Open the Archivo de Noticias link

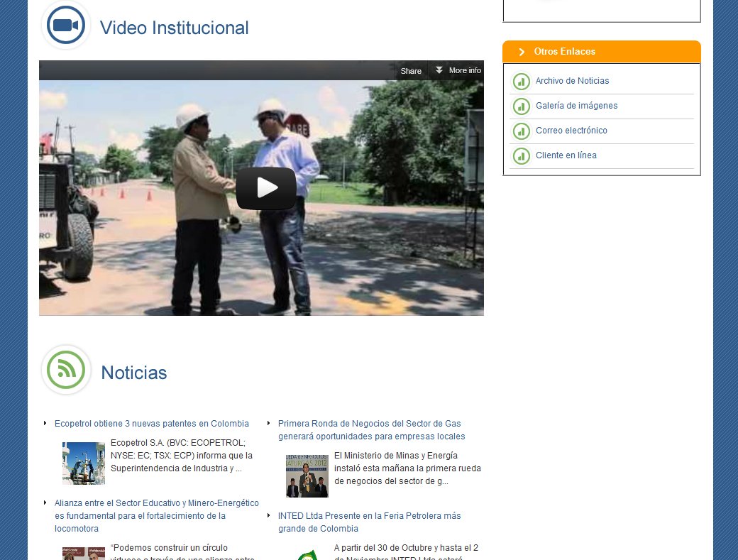pyautogui.click(x=572, y=81)
